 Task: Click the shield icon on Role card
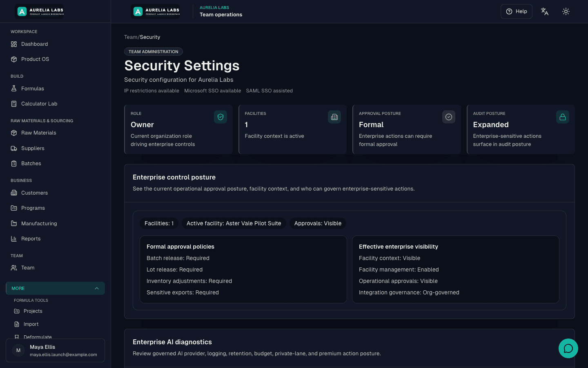[220, 117]
